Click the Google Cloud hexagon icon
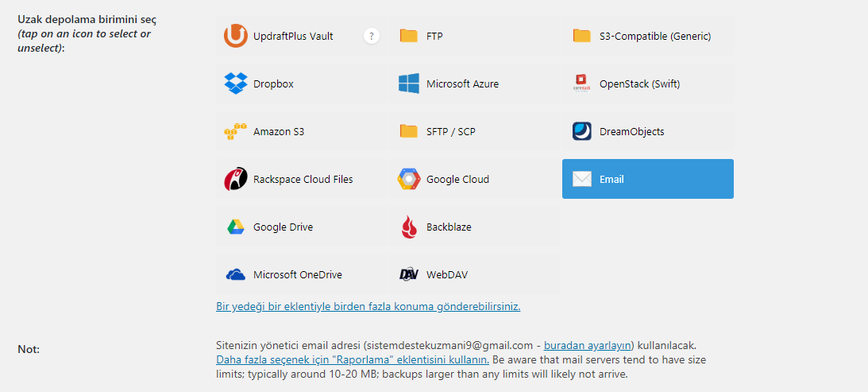 coord(408,179)
